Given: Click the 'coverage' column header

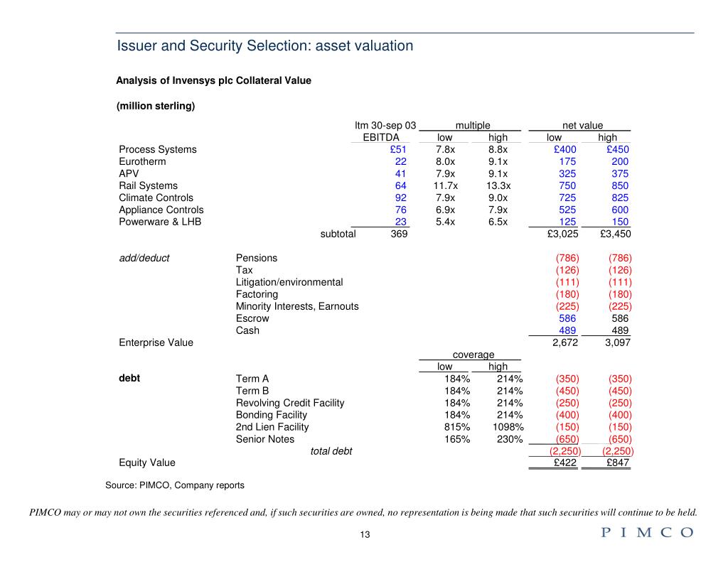Looking at the screenshot, I should click(473, 355).
